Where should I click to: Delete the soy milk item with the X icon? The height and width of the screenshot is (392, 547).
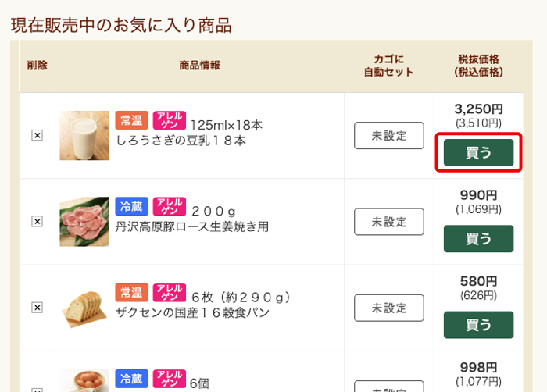point(37,135)
